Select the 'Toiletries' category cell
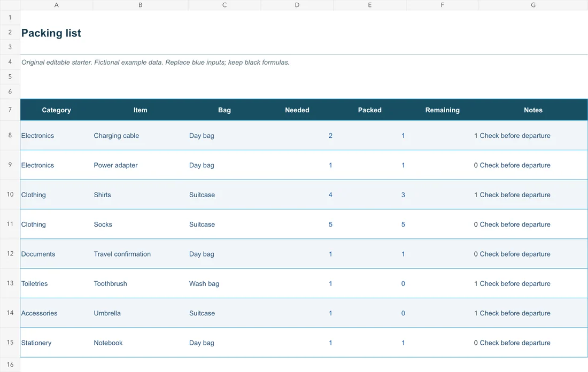The width and height of the screenshot is (588, 372). click(57, 283)
